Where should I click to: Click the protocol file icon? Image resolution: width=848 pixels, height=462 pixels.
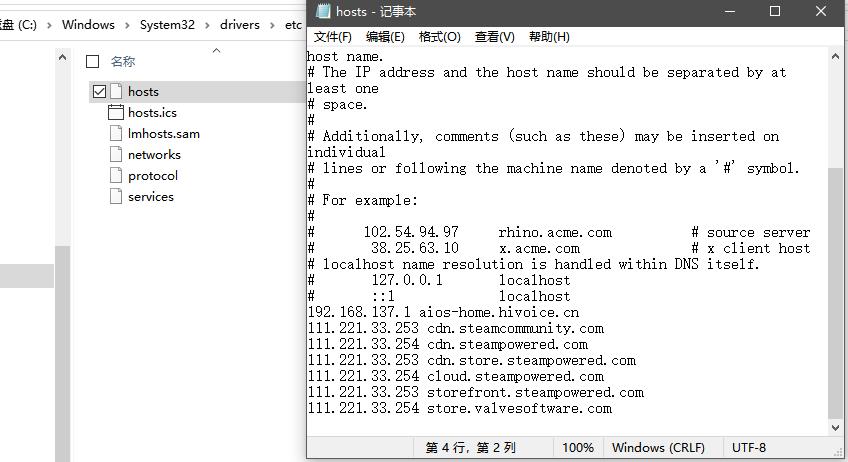[116, 175]
